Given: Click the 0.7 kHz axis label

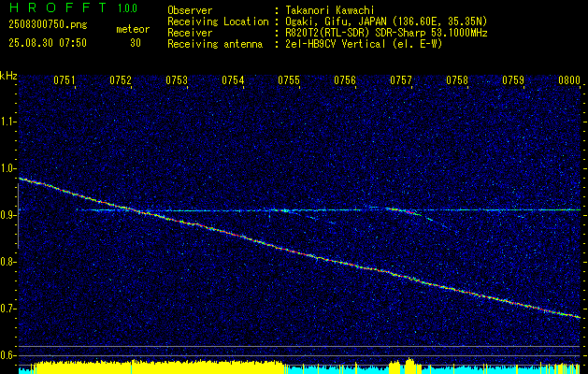Looking at the screenshot, I should click(7, 309).
